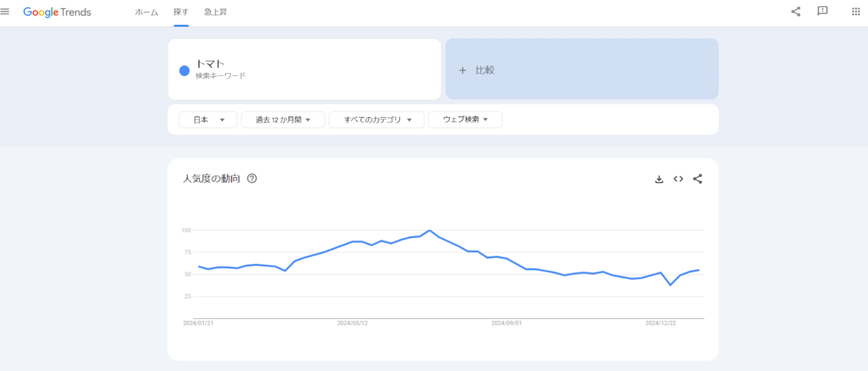
Task: Click the blue dot beside トマト
Action: (x=184, y=70)
